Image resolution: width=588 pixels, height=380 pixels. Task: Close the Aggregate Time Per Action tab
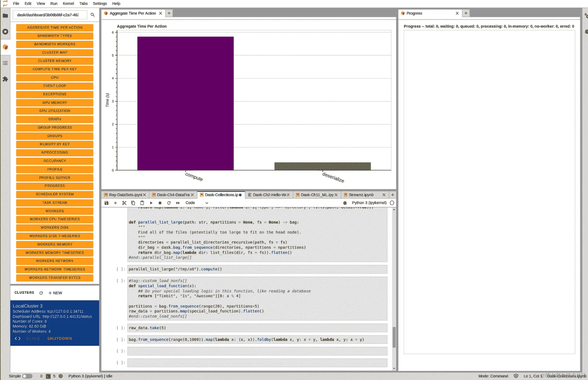(161, 13)
